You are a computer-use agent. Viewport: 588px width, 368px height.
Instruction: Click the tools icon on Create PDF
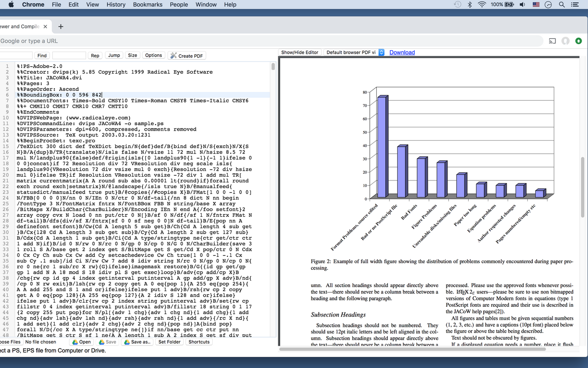[x=174, y=56]
